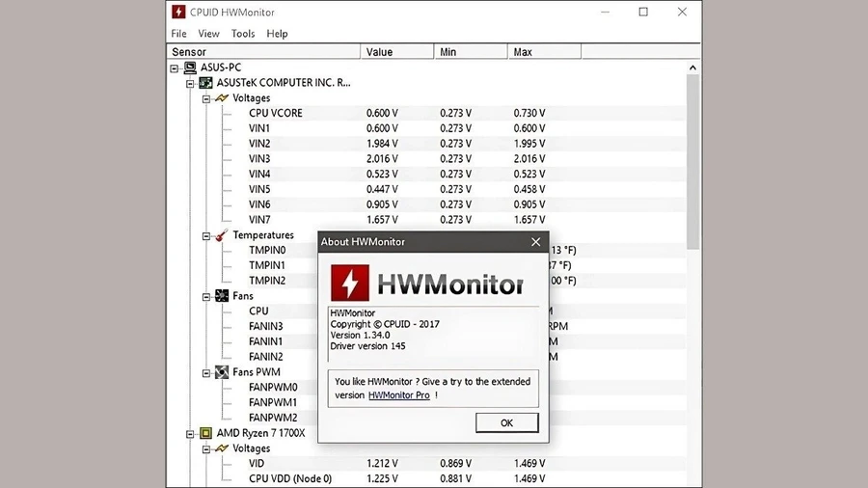Select the CPU fan row

tap(258, 311)
